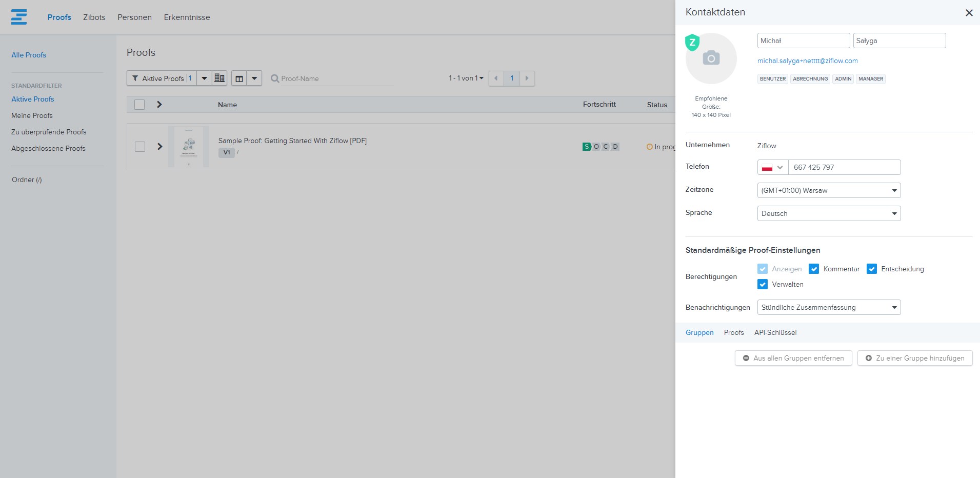Click Zu einer Gruppe hinzufügen button

coord(914,358)
